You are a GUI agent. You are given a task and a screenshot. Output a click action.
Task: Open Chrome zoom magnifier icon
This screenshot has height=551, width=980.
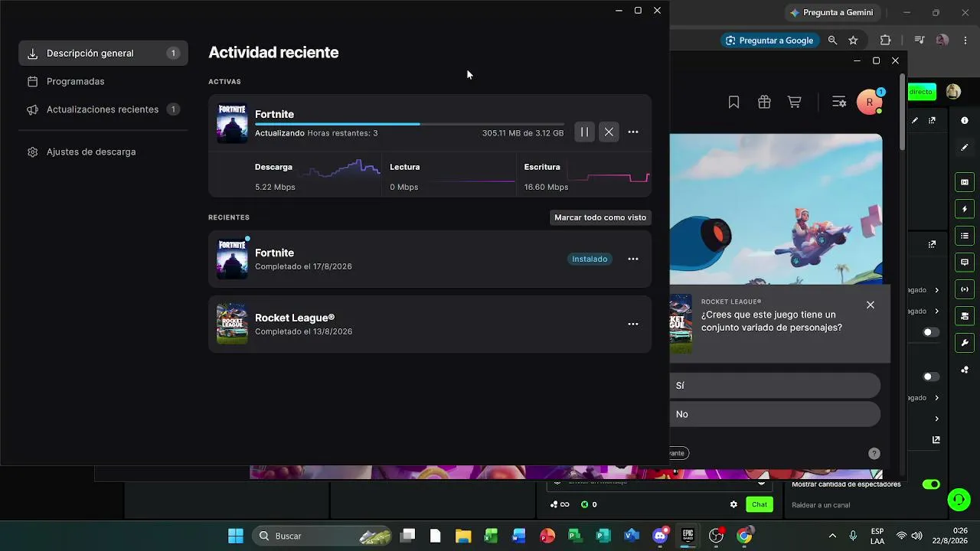[832, 41]
